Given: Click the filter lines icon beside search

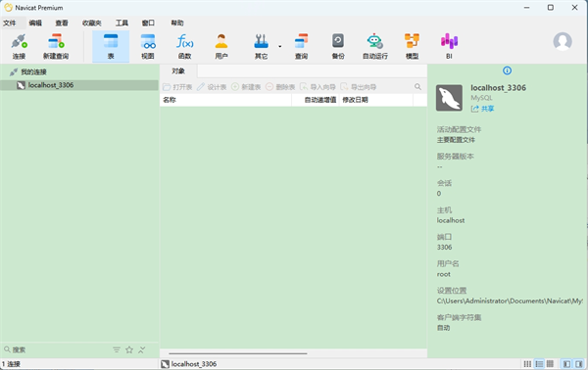Looking at the screenshot, I should coord(117,349).
